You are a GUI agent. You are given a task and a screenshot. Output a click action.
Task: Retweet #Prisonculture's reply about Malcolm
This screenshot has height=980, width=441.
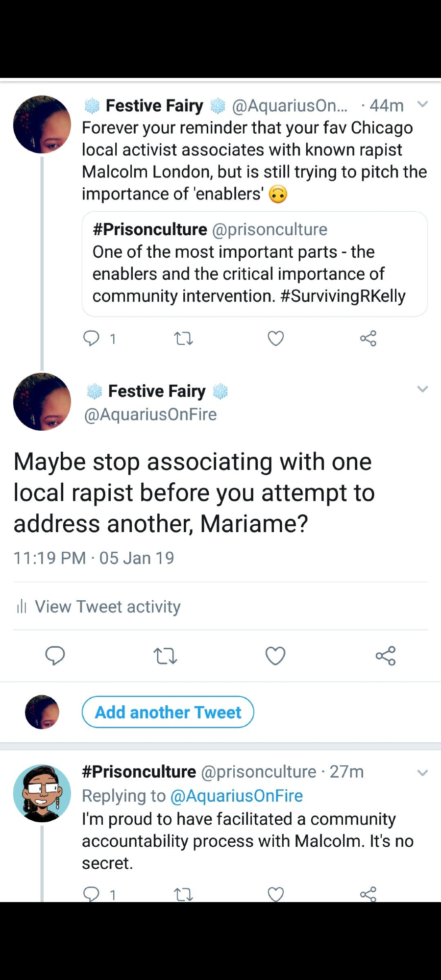click(x=184, y=895)
